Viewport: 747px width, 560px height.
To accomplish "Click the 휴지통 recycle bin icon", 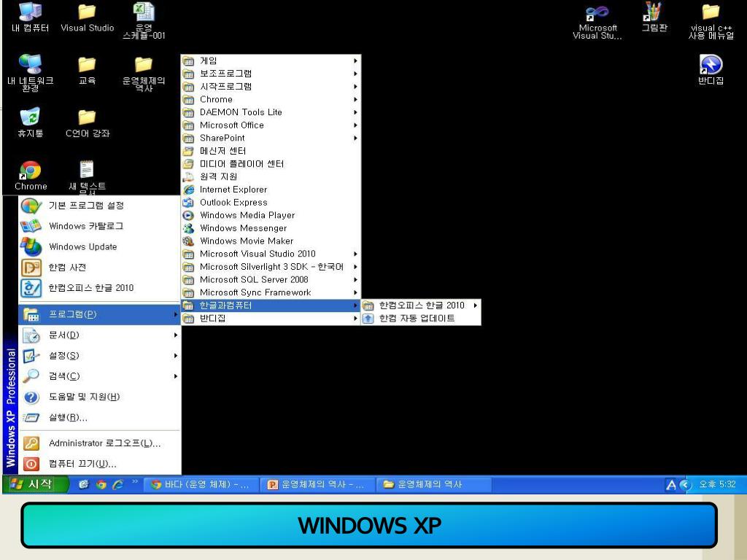I will pyautogui.click(x=31, y=122).
